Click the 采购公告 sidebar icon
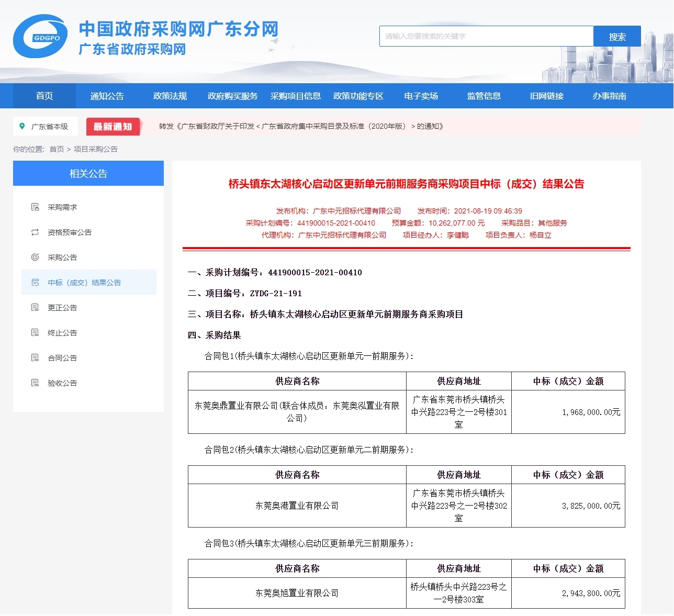 click(x=35, y=257)
